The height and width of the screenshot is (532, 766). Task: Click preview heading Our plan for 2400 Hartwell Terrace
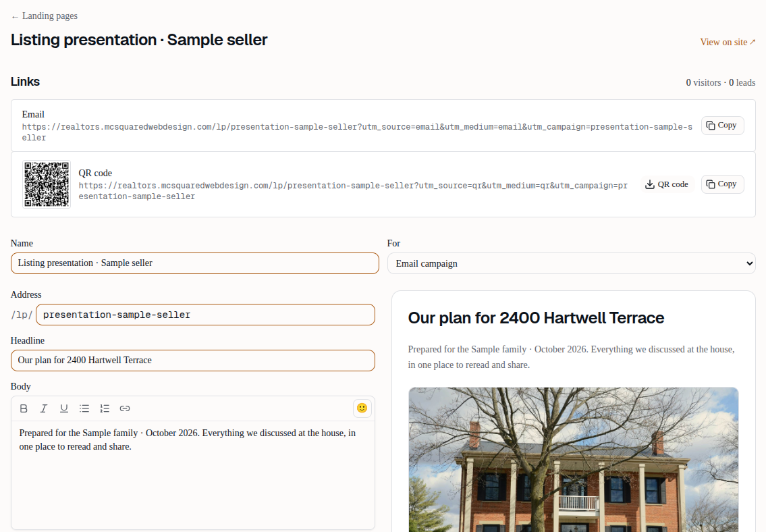(x=536, y=318)
